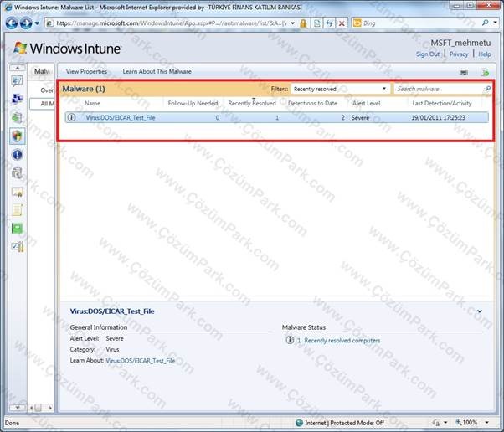Open Updates workspace icon with green arrow

tap(17, 118)
